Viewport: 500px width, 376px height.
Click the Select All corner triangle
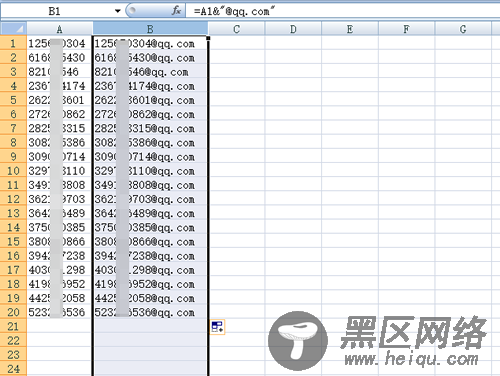[13, 29]
